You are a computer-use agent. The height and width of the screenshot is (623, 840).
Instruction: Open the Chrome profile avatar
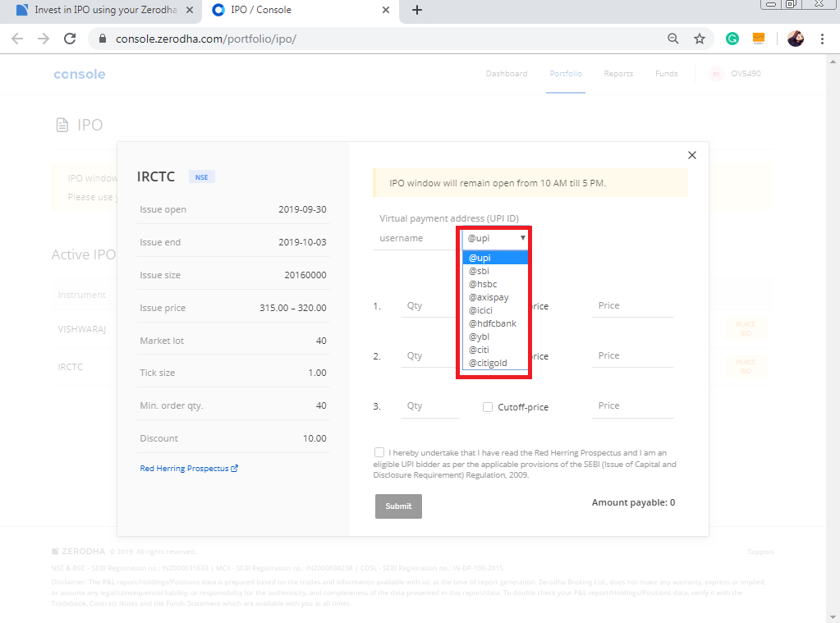796,39
